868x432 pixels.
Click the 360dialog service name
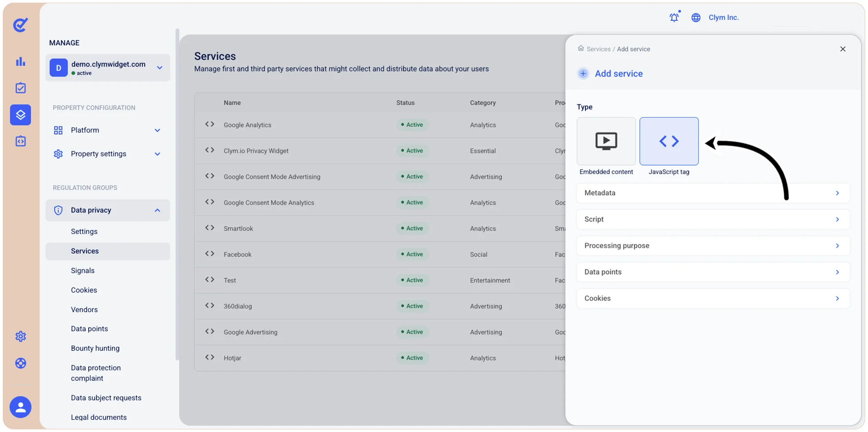[238, 306]
